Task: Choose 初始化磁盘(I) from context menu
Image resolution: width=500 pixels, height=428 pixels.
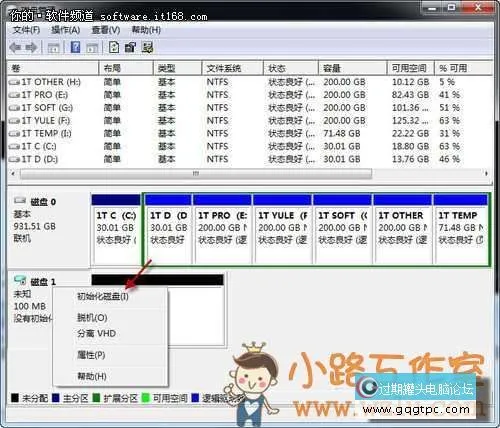Action: (103, 296)
